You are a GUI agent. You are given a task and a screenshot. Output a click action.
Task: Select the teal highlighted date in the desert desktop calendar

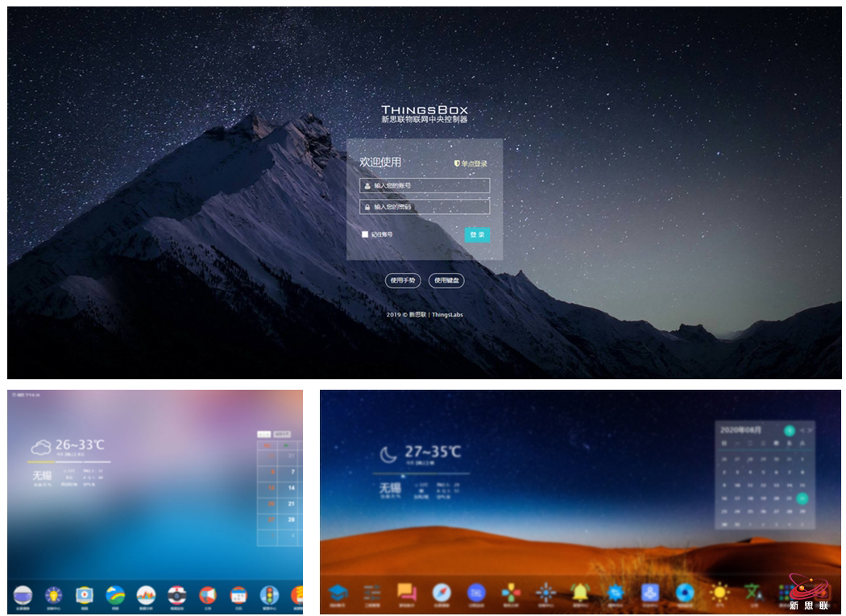802,498
